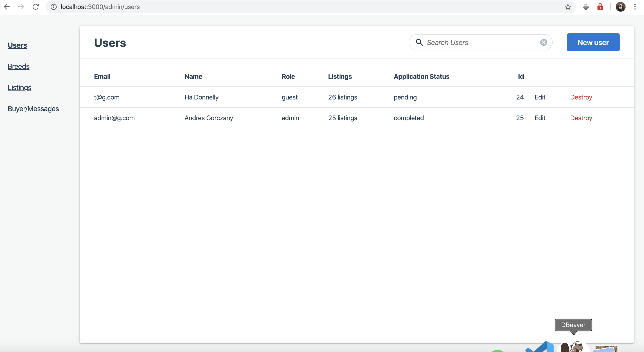Click the Users sidebar navigation link

[x=17, y=45]
